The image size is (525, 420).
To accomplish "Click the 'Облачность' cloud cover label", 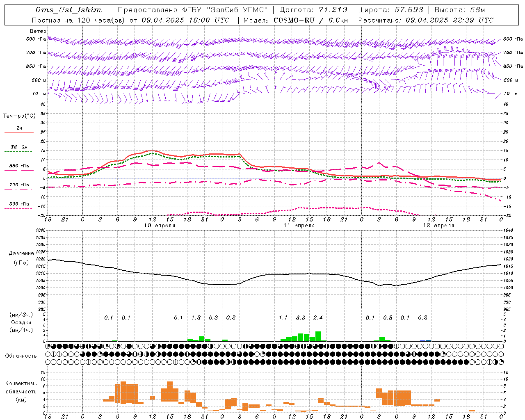I will pos(21,356).
